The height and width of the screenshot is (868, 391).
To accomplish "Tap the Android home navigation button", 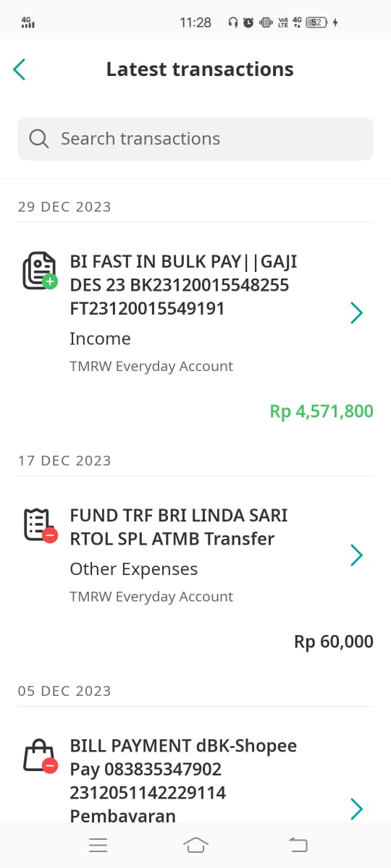I will coord(195,845).
